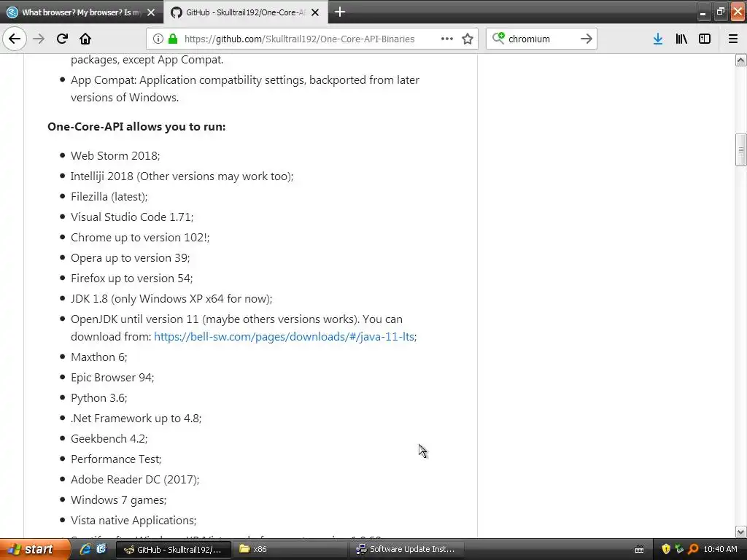The height and width of the screenshot is (560, 747).
Task: Open the library bookshelf icon
Action: (x=681, y=39)
